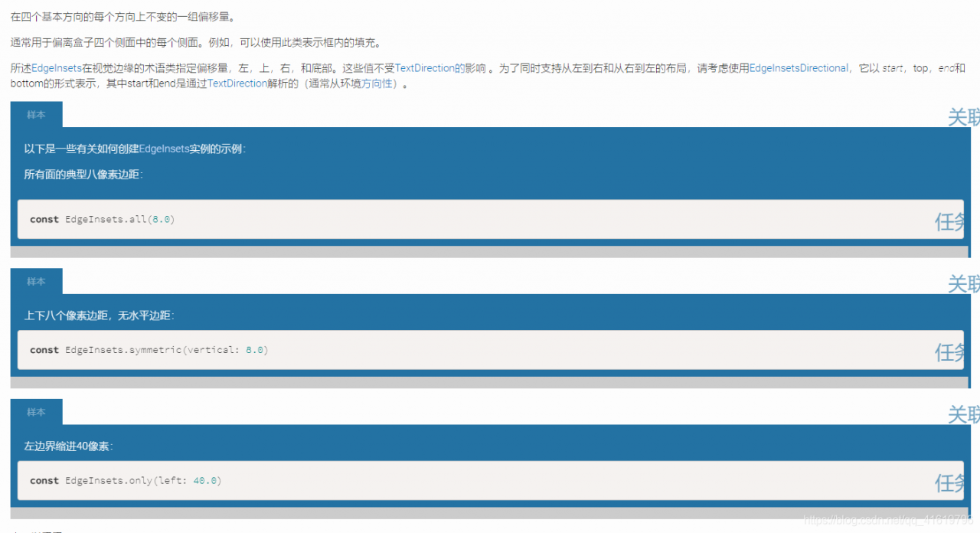The image size is (980, 533).
Task: Select 样本 tab above EdgeInsets.all sample
Action: click(x=36, y=115)
